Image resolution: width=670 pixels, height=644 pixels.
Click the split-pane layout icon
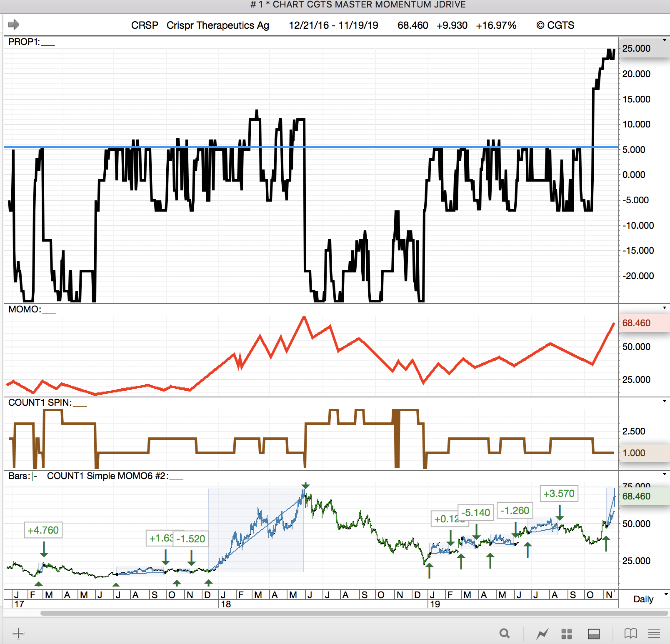593,634
